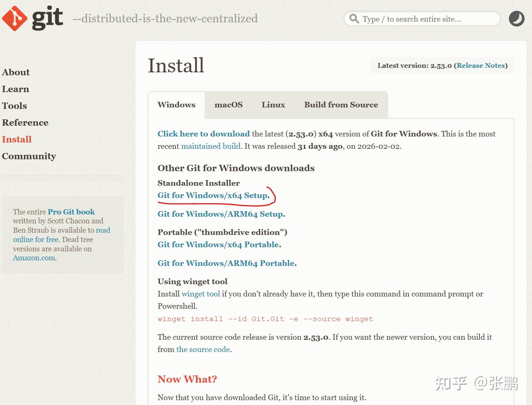
Task: Click the 'Now What?' heading
Action: [x=187, y=379]
